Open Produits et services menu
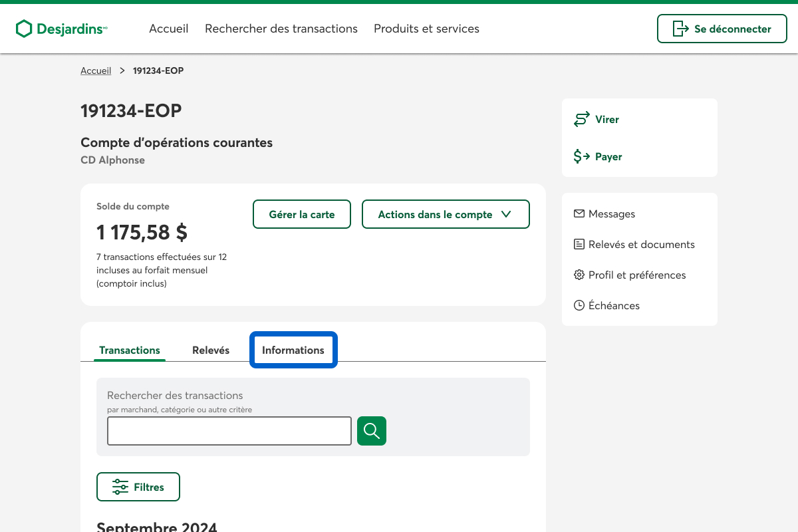Image resolution: width=798 pixels, height=532 pixels. [x=426, y=29]
